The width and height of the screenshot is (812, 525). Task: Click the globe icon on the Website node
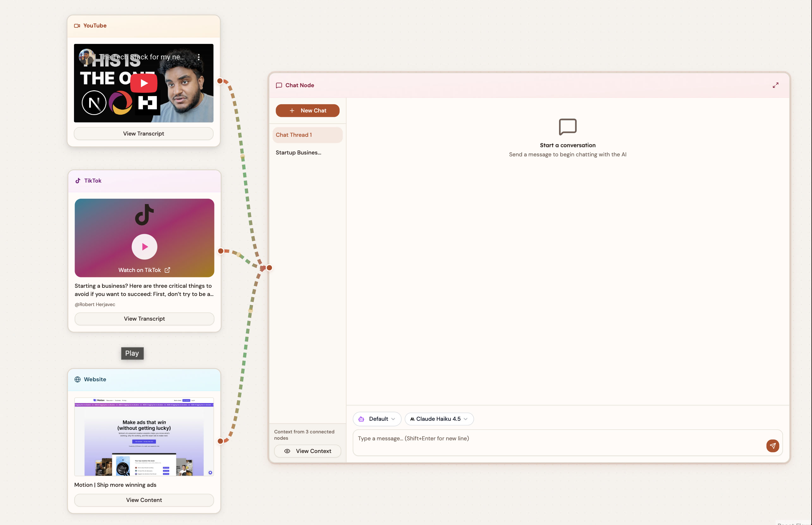coord(78,379)
